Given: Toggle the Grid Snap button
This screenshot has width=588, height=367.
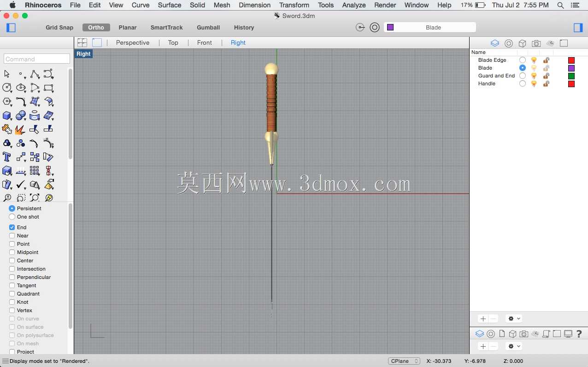Looking at the screenshot, I should pos(59,28).
